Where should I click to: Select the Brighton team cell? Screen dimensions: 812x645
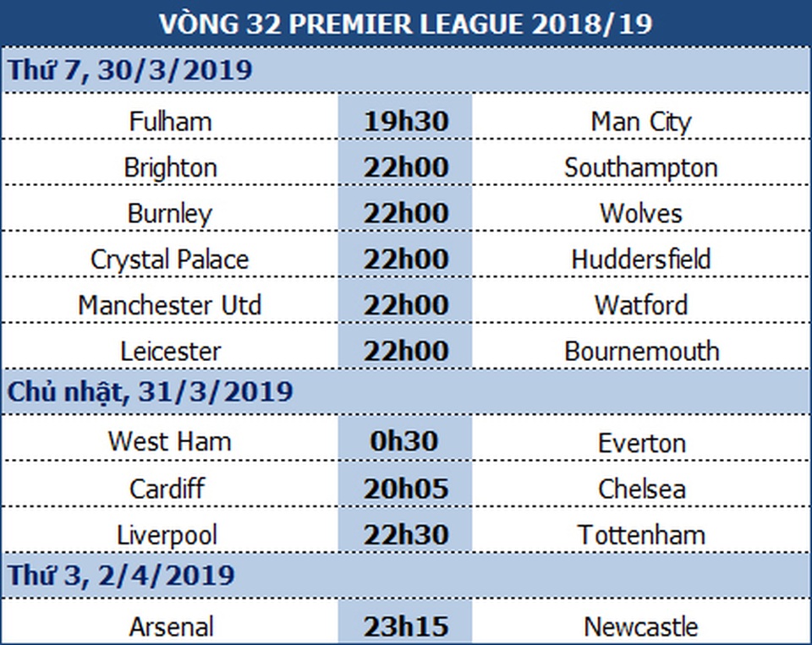(x=170, y=167)
